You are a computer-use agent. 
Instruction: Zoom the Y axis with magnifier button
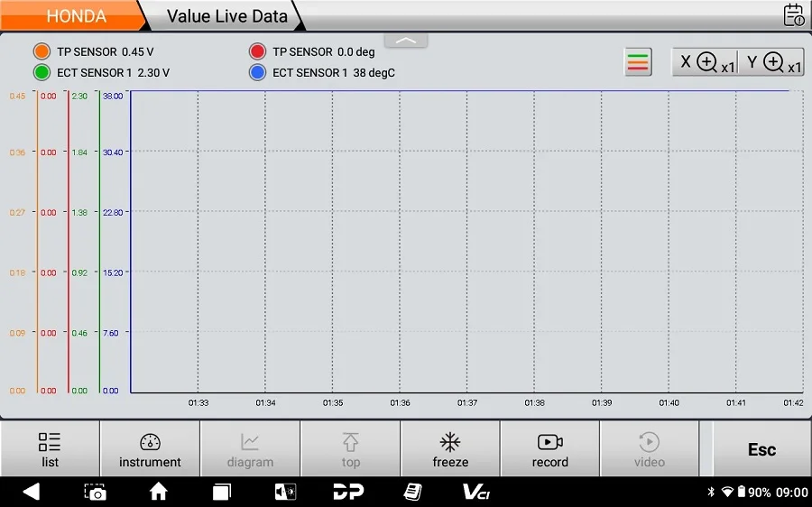(x=771, y=62)
